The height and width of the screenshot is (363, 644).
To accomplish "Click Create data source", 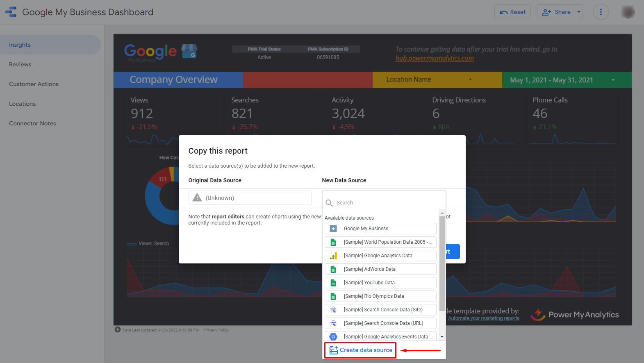I will 360,350.
